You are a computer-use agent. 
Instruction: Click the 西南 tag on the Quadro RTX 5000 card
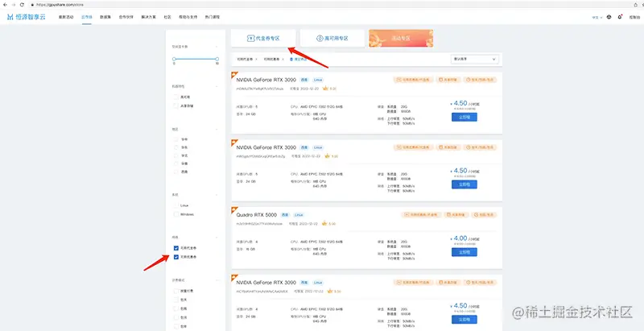[285, 214]
